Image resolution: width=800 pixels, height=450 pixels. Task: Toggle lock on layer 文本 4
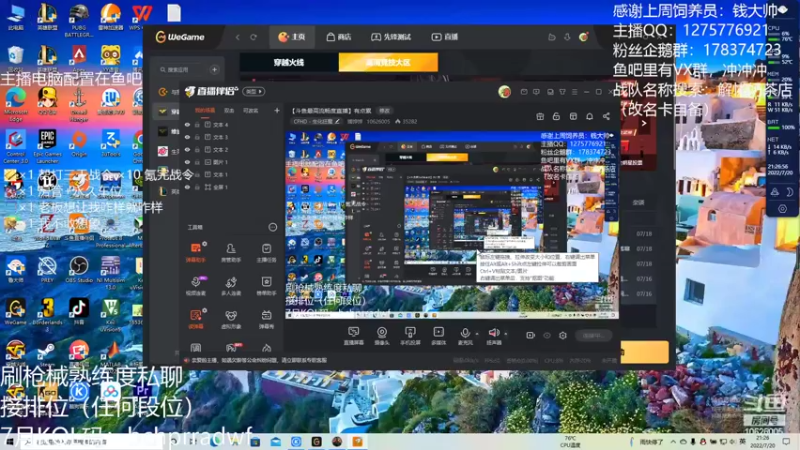197,125
